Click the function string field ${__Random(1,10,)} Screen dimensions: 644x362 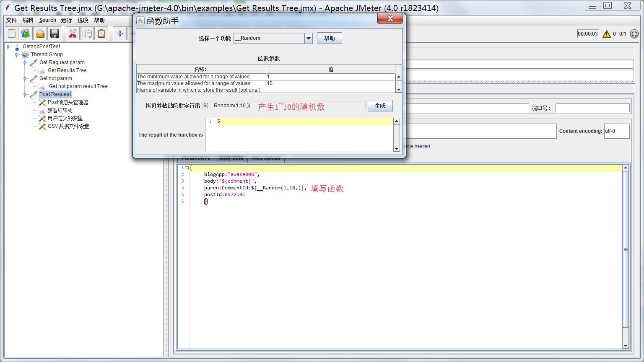pyautogui.click(x=284, y=106)
